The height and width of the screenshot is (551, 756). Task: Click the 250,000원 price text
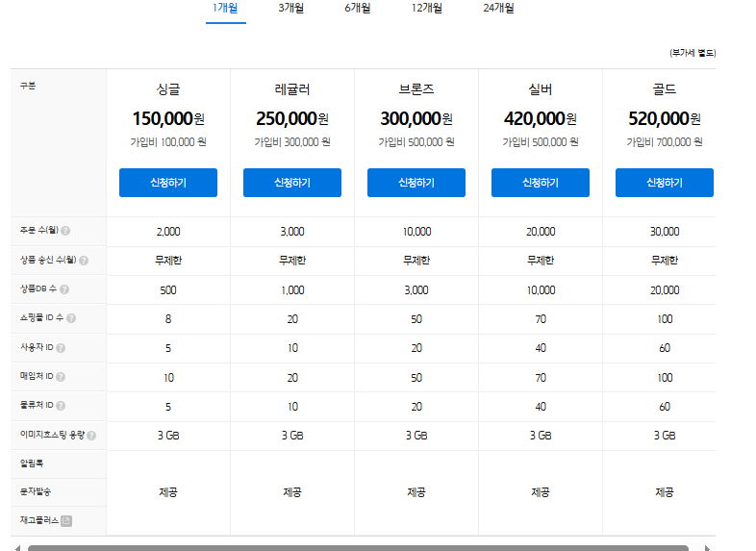[292, 118]
